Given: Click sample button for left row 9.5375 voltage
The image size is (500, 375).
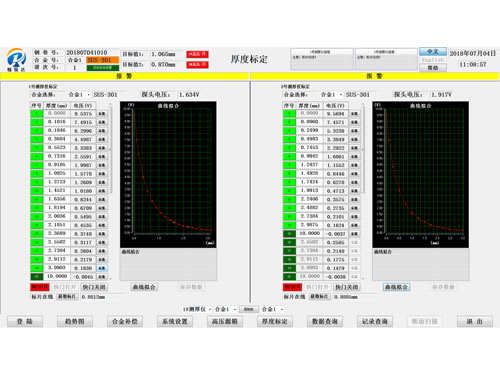Looking at the screenshot, I should tap(102, 114).
